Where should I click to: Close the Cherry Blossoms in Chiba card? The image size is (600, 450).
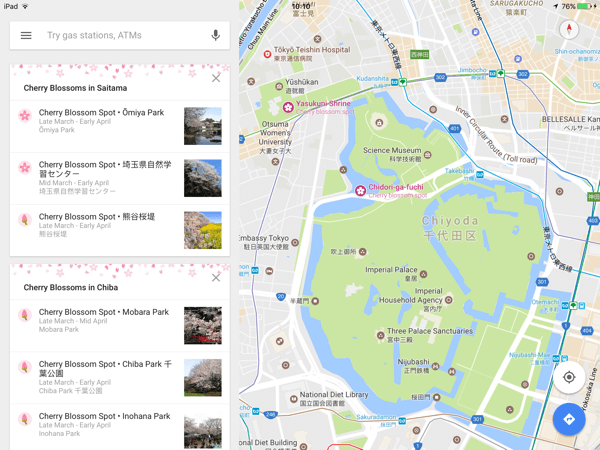216,278
